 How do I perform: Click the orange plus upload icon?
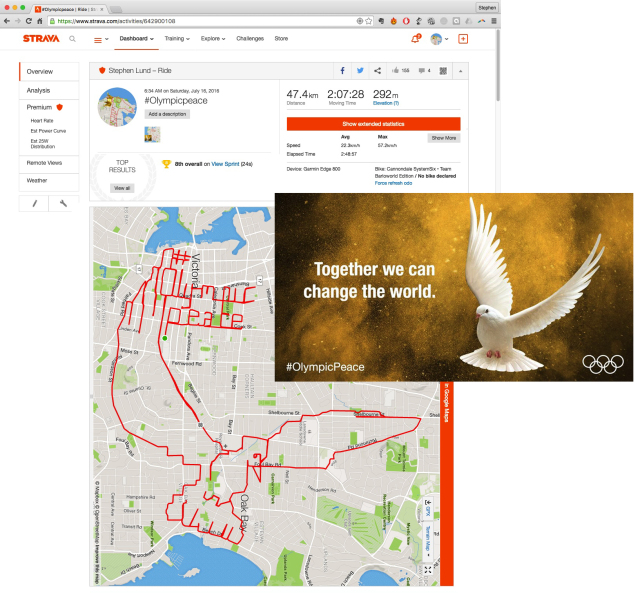[463, 39]
